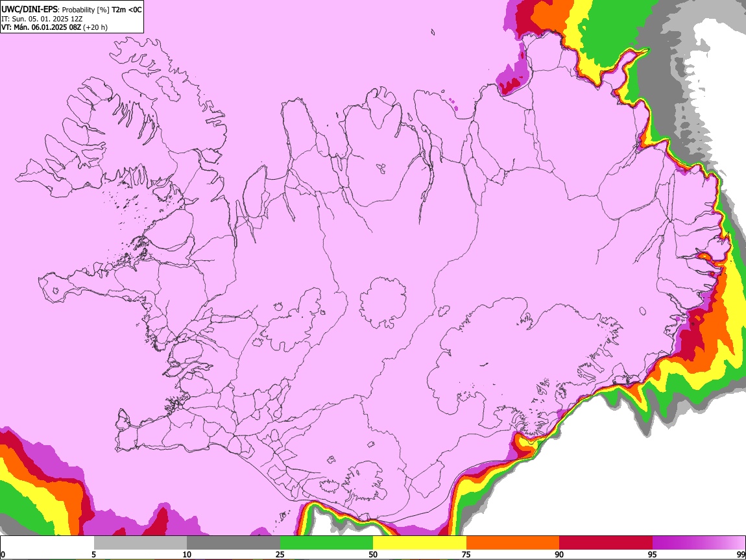Click the legend tick label '95'
Image resolution: width=746 pixels, height=560 pixels.
[653, 555]
